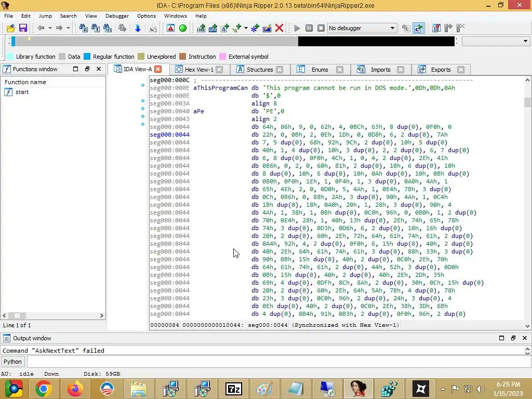Image resolution: width=532 pixels, height=399 pixels.
Task: Select the start function row
Action: click(53, 92)
